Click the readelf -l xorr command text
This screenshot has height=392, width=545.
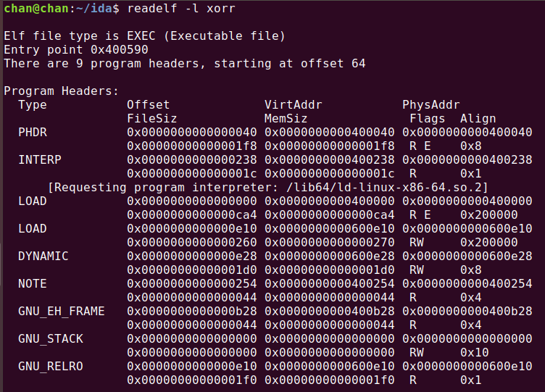tap(181, 9)
